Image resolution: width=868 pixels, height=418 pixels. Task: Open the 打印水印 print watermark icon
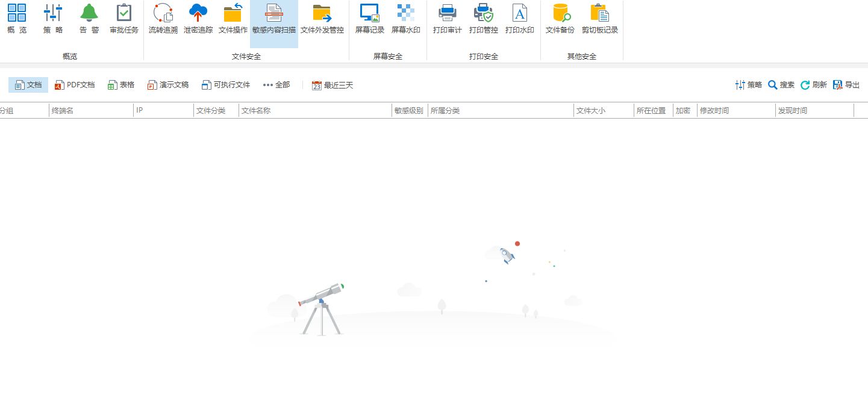click(520, 18)
